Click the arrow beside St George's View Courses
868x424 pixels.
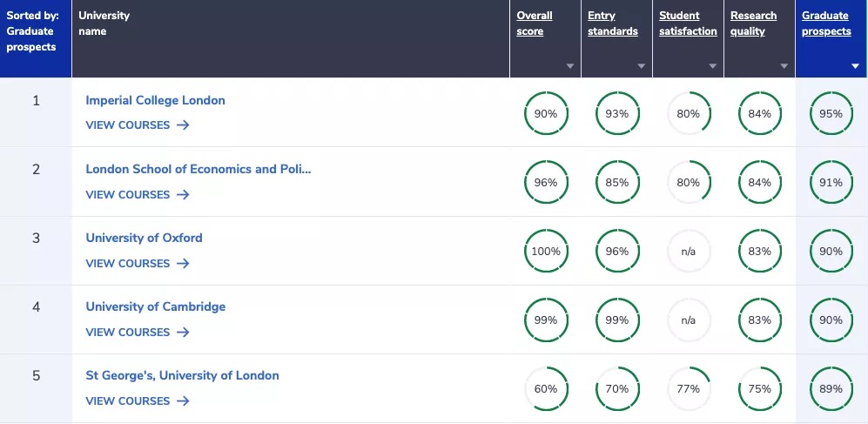point(183,400)
